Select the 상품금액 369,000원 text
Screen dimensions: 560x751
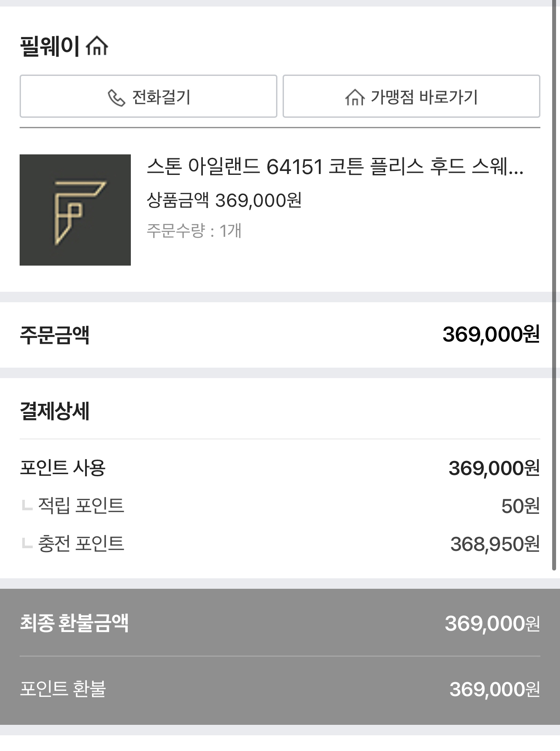tap(224, 201)
